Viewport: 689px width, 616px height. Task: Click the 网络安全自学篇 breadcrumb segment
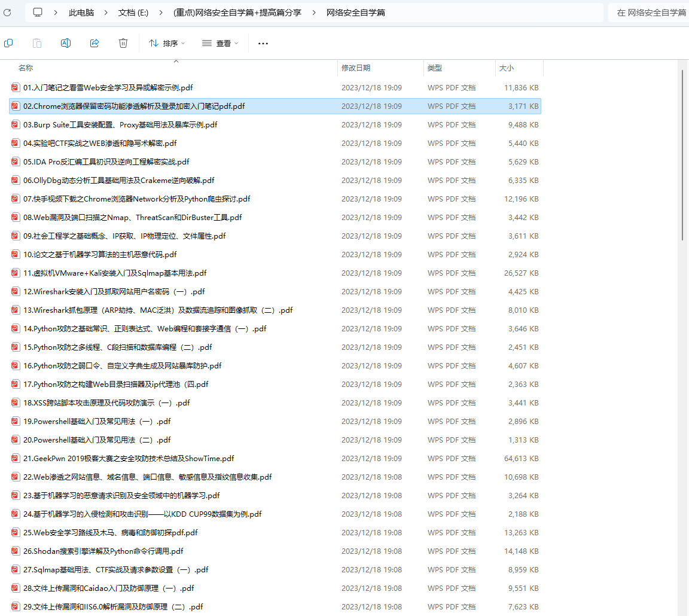355,13
